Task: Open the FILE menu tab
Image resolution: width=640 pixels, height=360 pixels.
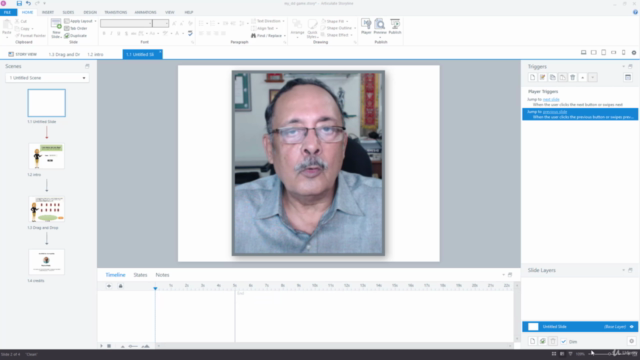Action: (x=7, y=12)
